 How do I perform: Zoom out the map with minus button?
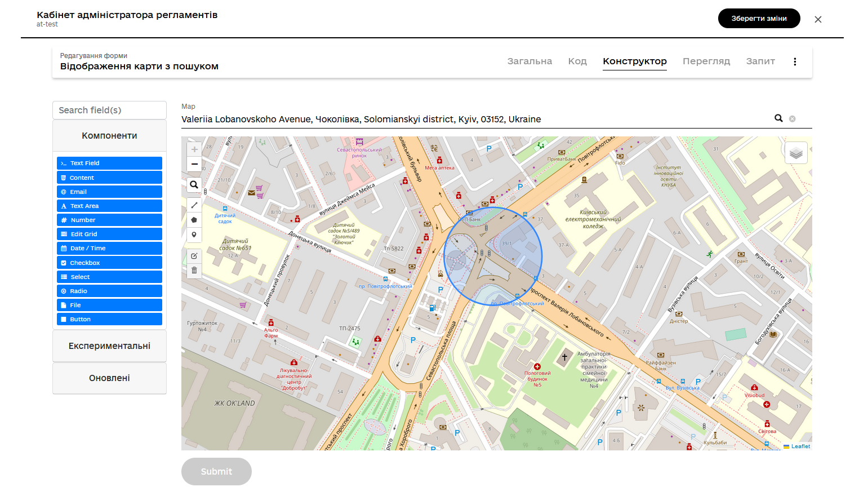[194, 164]
